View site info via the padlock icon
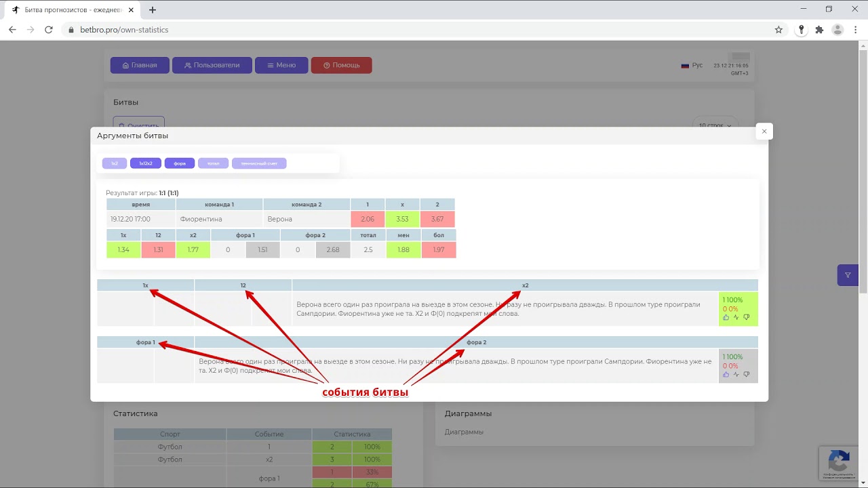This screenshot has height=488, width=868. (x=71, y=30)
